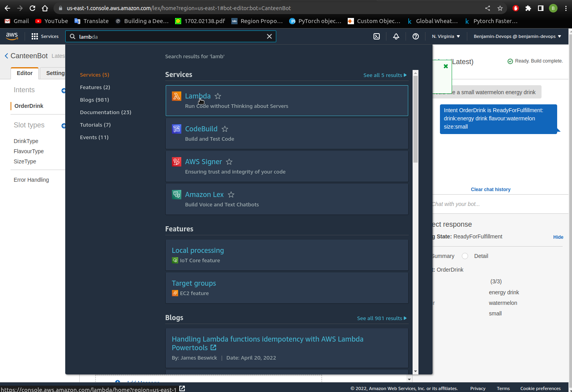This screenshot has width=572, height=392.
Task: Share this page icon in address bar
Action: click(488, 8)
